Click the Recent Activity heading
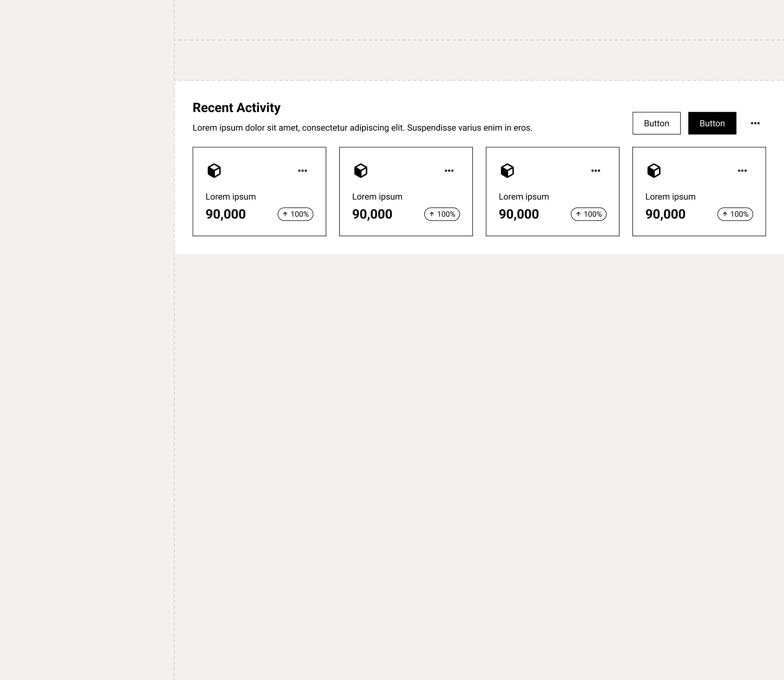784x680 pixels. click(x=237, y=108)
